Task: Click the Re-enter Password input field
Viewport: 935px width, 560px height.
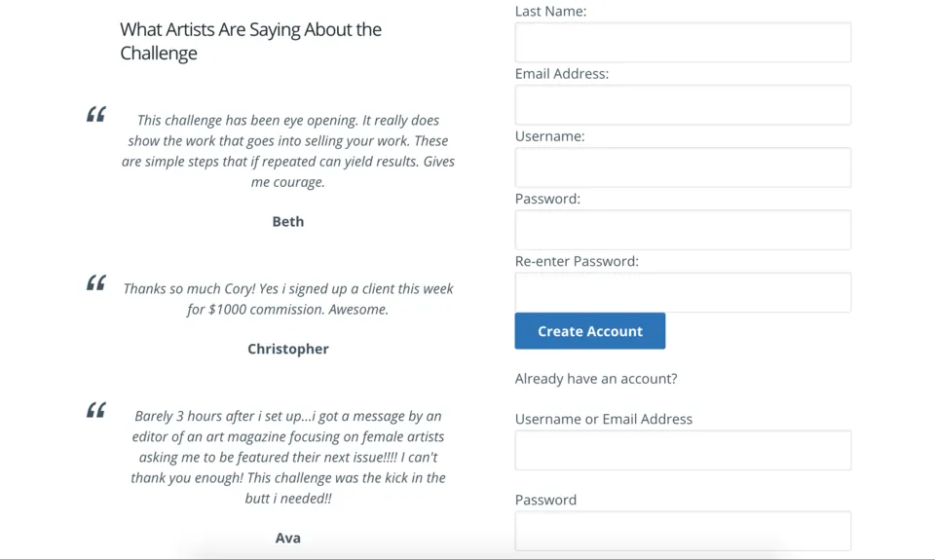Action: [683, 292]
